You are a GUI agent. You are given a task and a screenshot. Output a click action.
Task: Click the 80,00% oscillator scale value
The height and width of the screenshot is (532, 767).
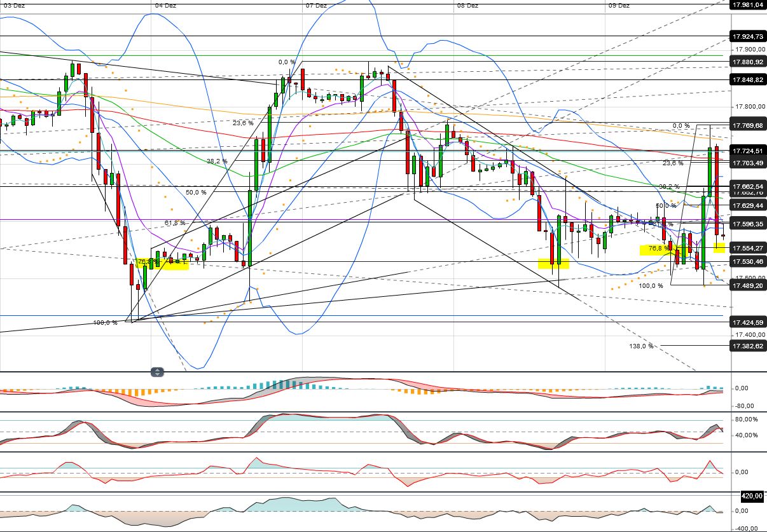pos(745,419)
